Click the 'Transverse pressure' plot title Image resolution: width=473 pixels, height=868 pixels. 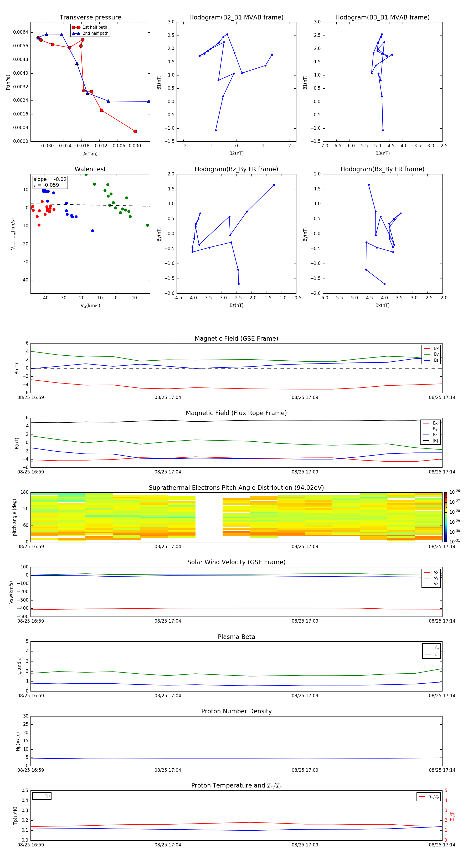pyautogui.click(x=90, y=18)
